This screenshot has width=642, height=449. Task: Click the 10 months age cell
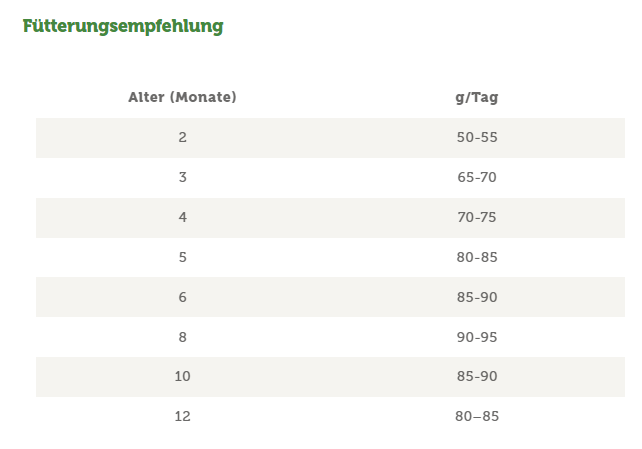pyautogui.click(x=182, y=377)
